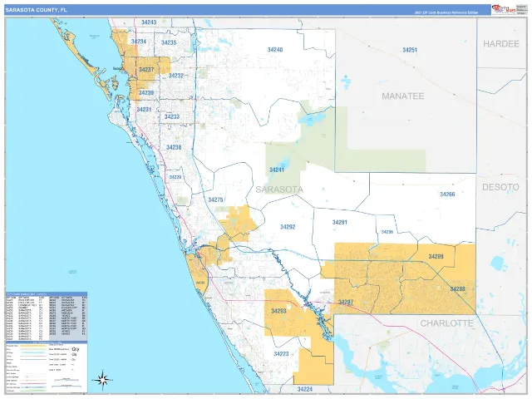Click ZIP code label 34287
This screenshot has width=532, height=399.
pyautogui.click(x=346, y=302)
